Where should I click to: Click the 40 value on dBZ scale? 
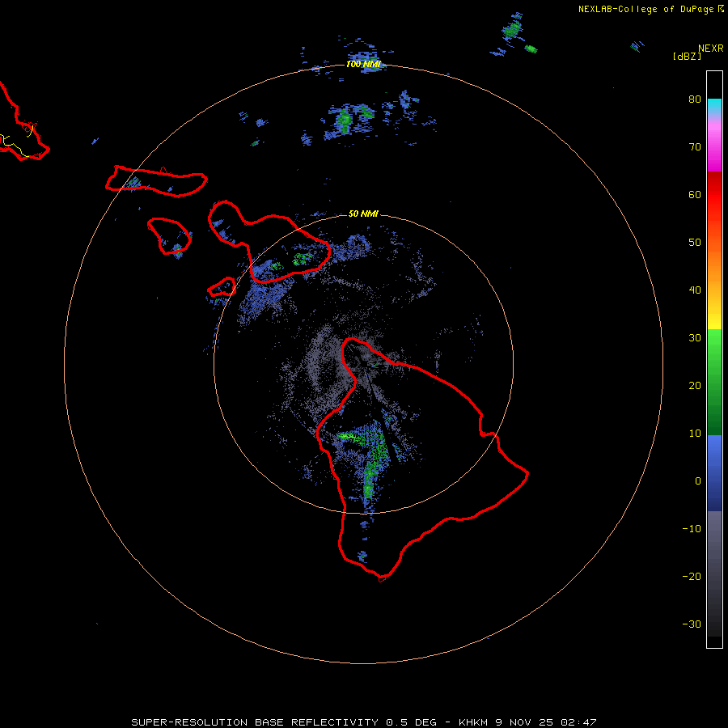pos(695,290)
